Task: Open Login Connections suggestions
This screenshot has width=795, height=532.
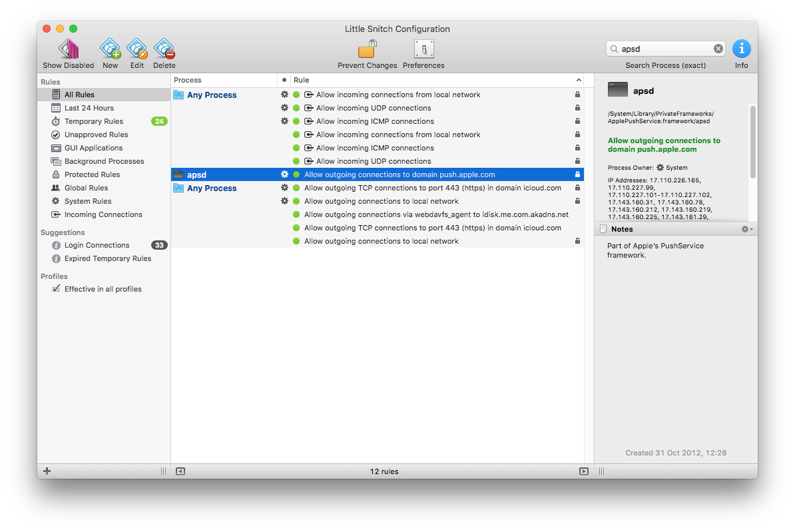Action: [x=104, y=245]
